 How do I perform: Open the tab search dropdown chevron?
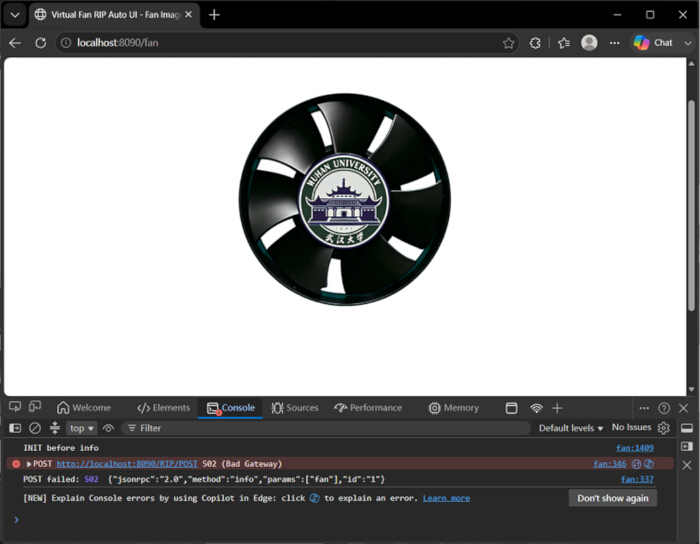click(15, 15)
